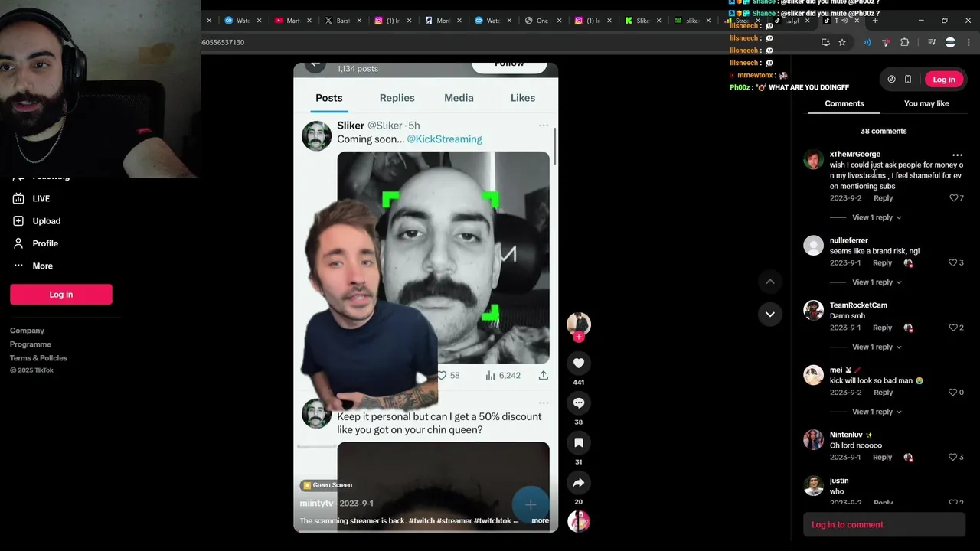The image size is (980, 551).
Task: Like mei's comment
Action: 954,393
